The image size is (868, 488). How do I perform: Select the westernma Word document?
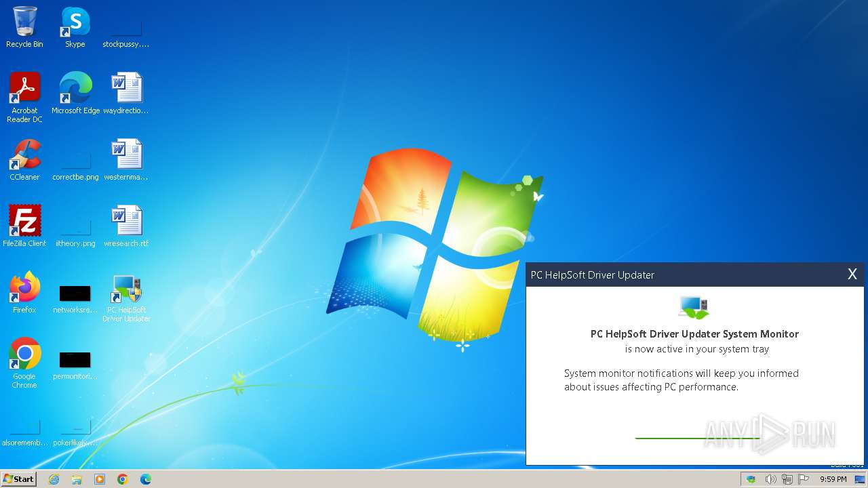click(x=126, y=160)
